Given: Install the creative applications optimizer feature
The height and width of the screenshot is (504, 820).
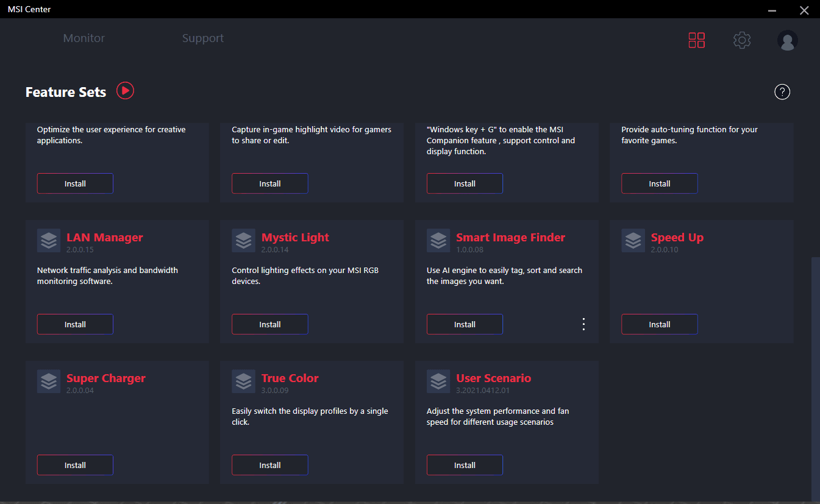Looking at the screenshot, I should coord(75,183).
